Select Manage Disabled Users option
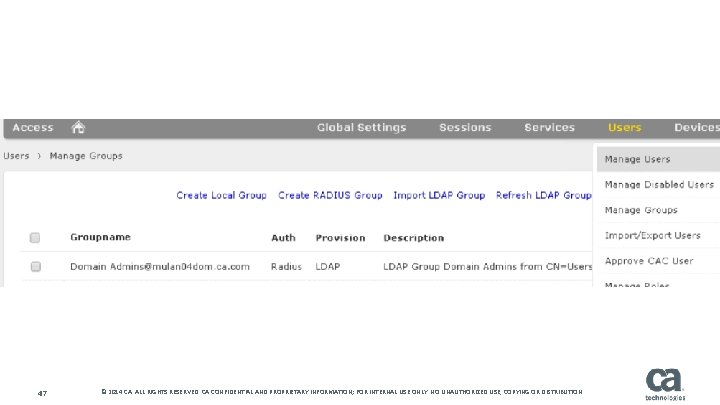 click(x=658, y=185)
